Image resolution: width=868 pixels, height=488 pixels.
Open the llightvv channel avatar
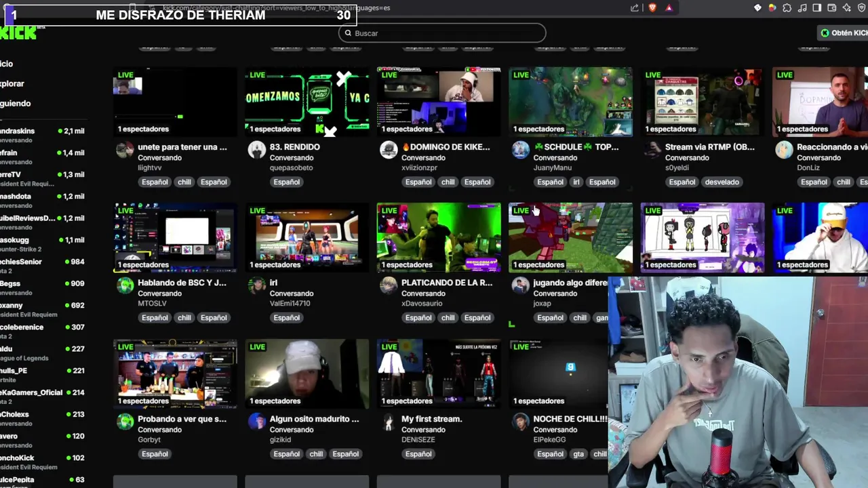pyautogui.click(x=125, y=150)
